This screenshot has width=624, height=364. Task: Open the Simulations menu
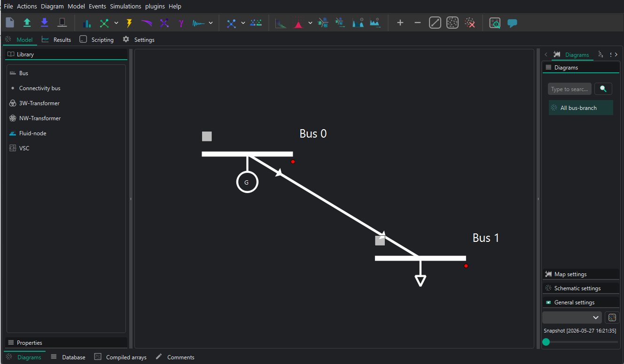tap(125, 6)
